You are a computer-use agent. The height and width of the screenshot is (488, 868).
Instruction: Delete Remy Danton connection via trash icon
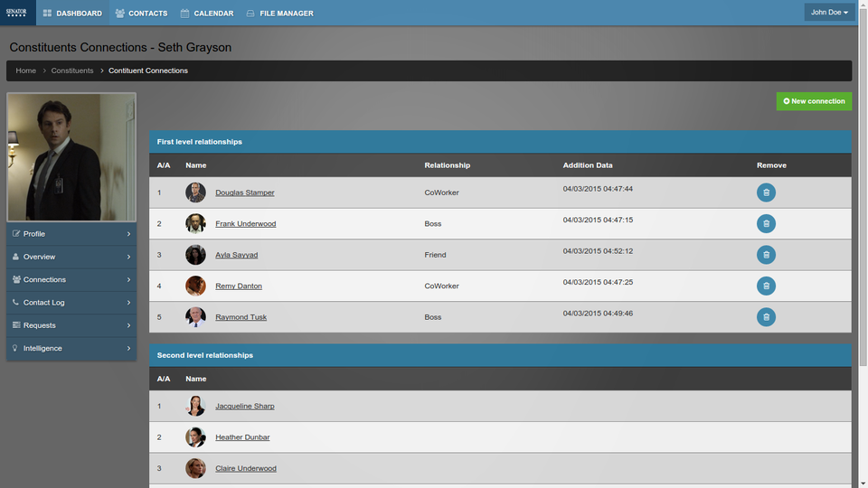pyautogui.click(x=766, y=286)
